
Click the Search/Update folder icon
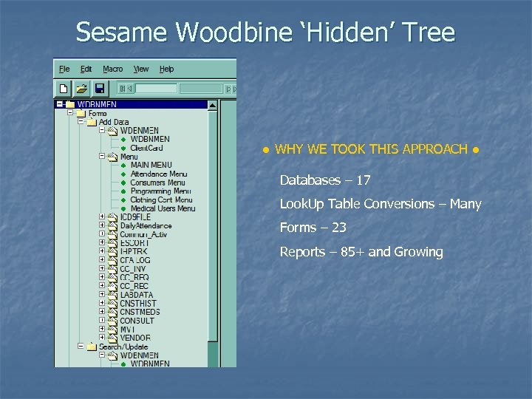click(92, 347)
